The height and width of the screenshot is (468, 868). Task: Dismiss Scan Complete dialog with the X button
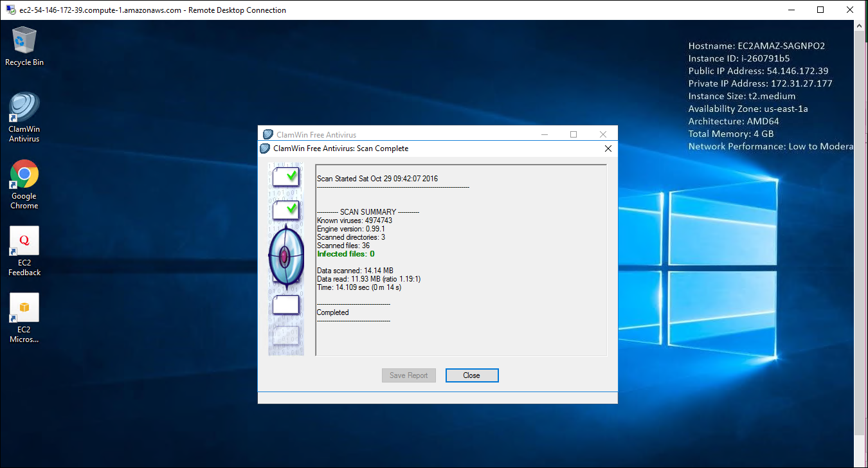(x=608, y=148)
